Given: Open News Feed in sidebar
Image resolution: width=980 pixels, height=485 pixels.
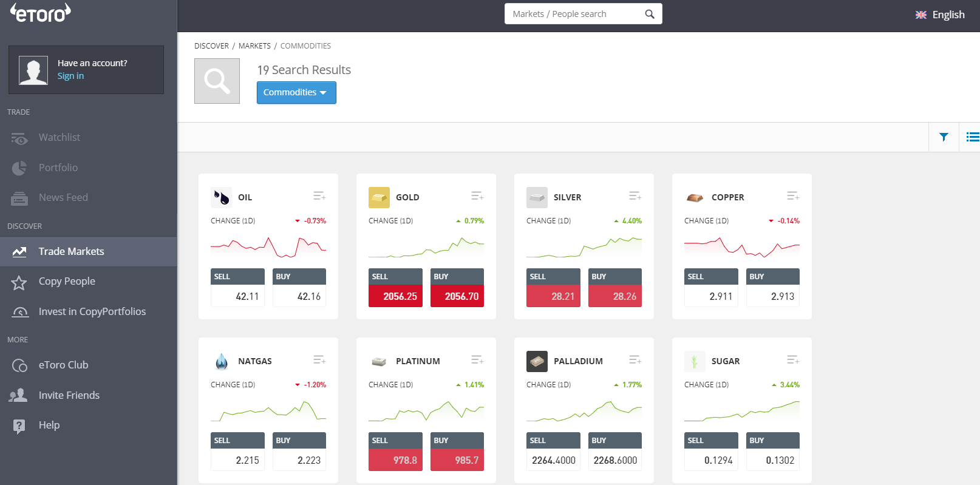Looking at the screenshot, I should 63,197.
